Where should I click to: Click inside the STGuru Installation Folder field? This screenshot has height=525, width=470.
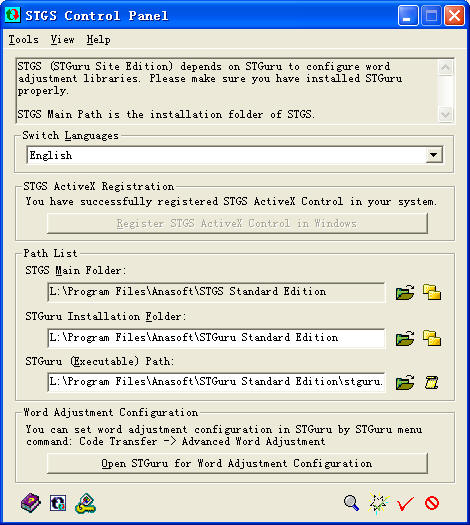coord(216,338)
